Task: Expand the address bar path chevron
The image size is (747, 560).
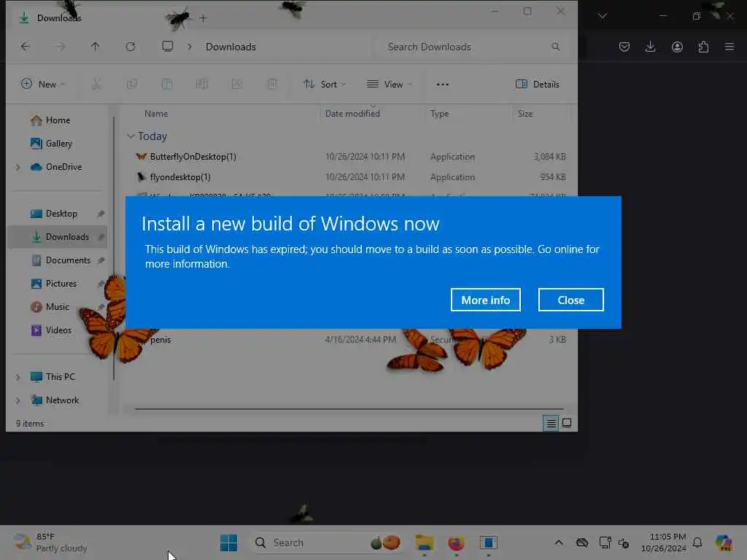Action: click(x=190, y=47)
